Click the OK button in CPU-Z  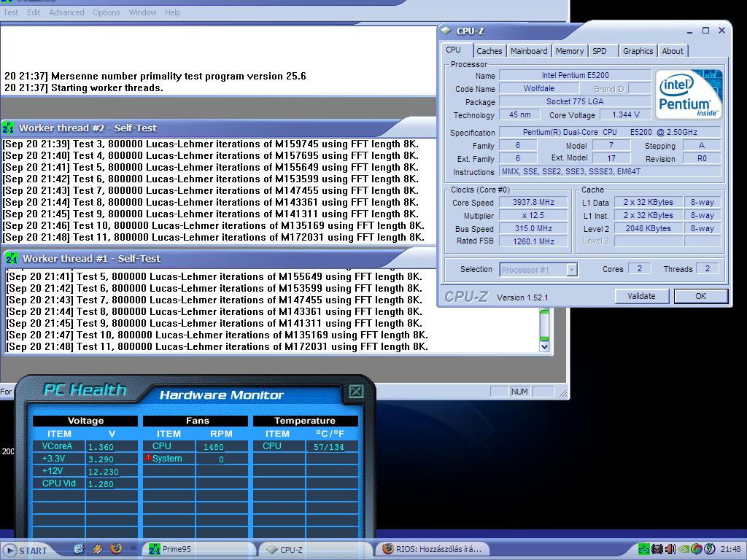pos(701,296)
